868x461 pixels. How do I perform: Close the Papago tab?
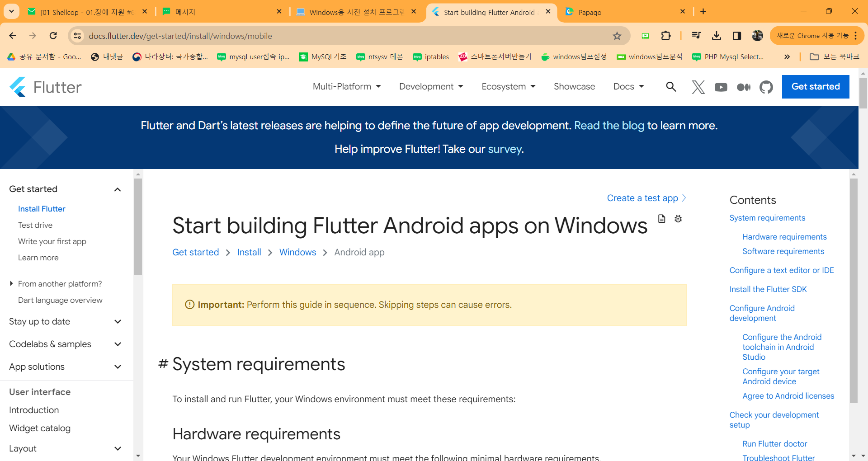click(x=683, y=12)
